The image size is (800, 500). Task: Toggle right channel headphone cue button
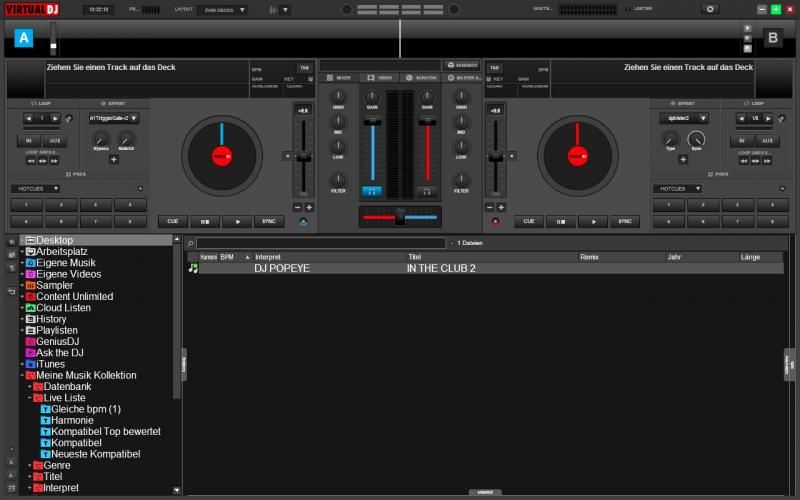point(427,192)
